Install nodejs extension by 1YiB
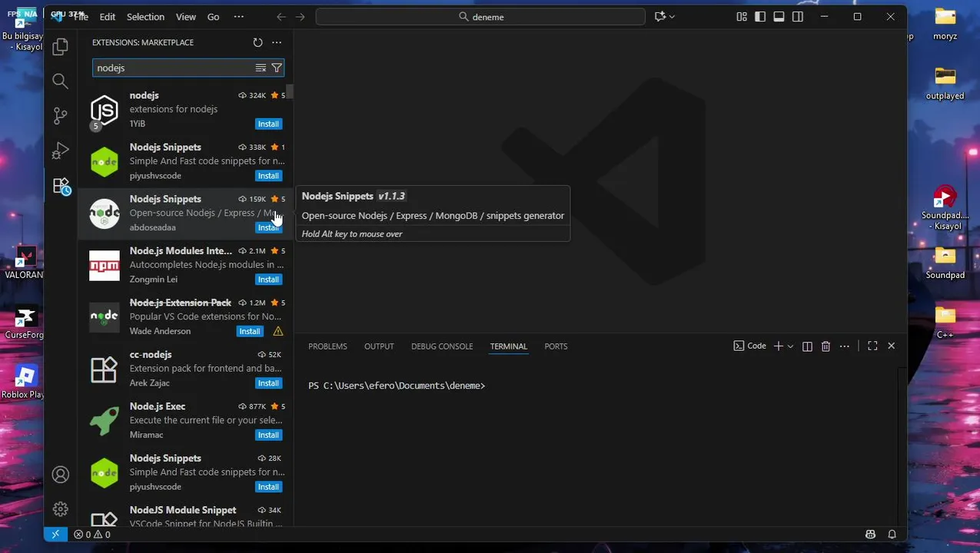Image resolution: width=980 pixels, height=553 pixels. coord(268,124)
